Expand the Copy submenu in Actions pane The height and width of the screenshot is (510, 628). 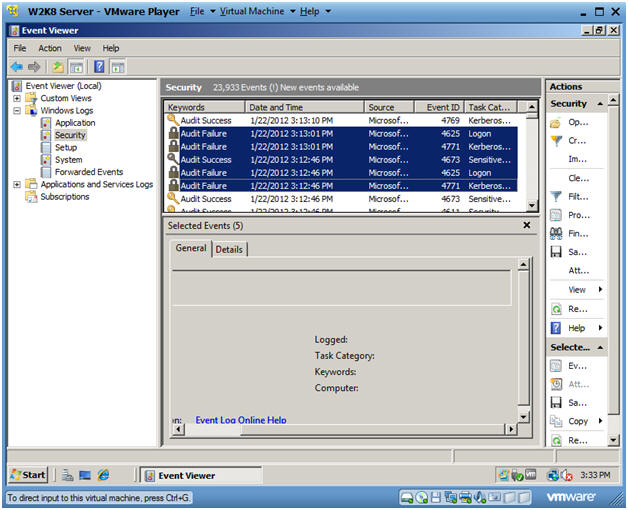click(600, 421)
